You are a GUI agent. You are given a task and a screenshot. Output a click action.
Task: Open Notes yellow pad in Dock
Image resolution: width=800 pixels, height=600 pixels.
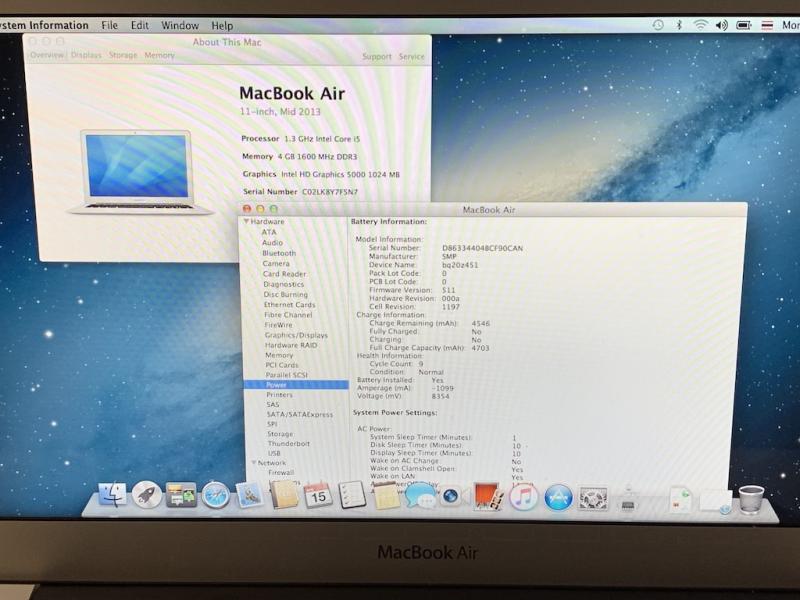click(x=386, y=495)
